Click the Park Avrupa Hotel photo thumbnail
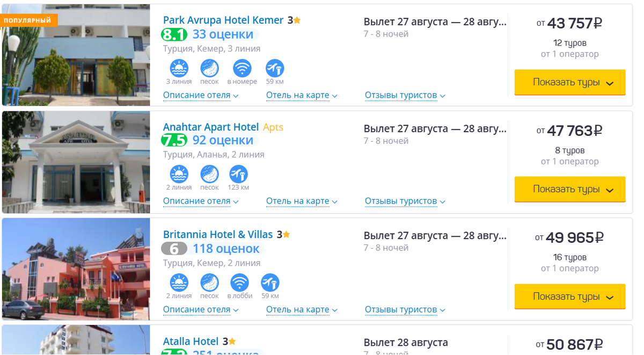 tap(76, 55)
